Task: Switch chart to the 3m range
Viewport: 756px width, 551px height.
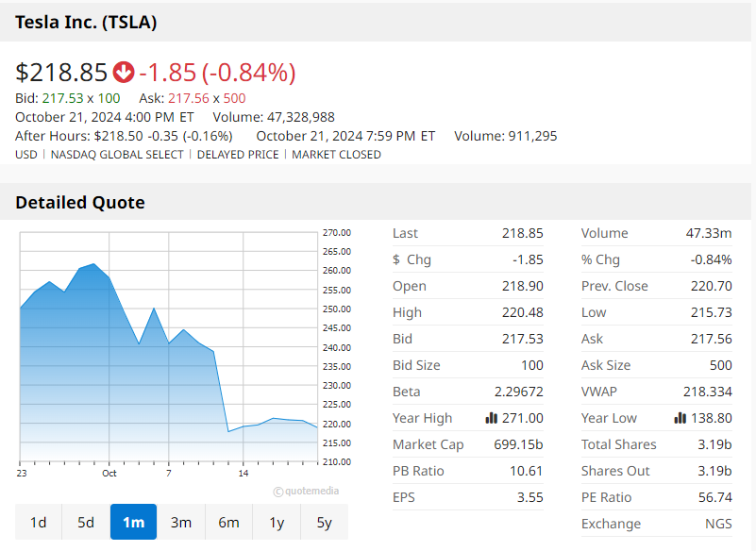Action: 181,522
